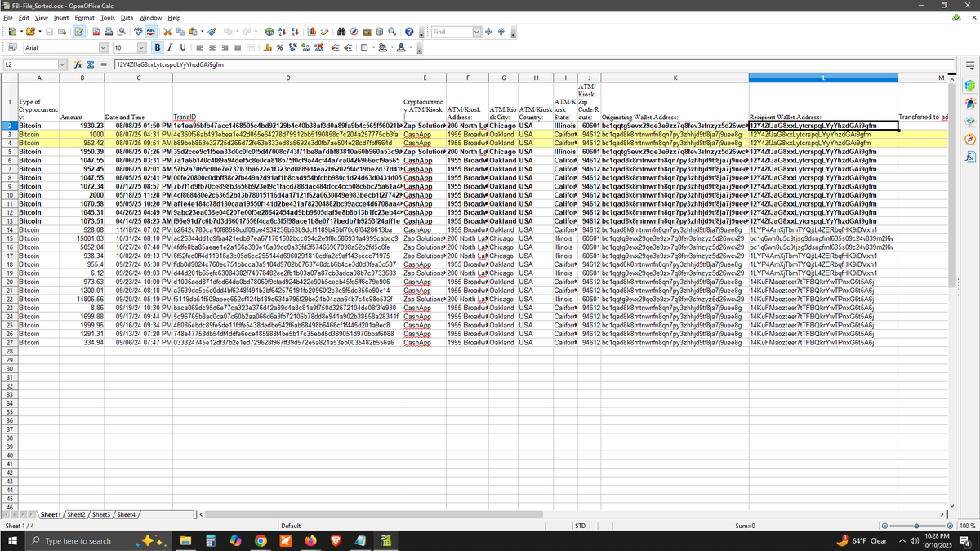The height and width of the screenshot is (551, 980).
Task: Toggle Italic formatting
Action: 170,48
